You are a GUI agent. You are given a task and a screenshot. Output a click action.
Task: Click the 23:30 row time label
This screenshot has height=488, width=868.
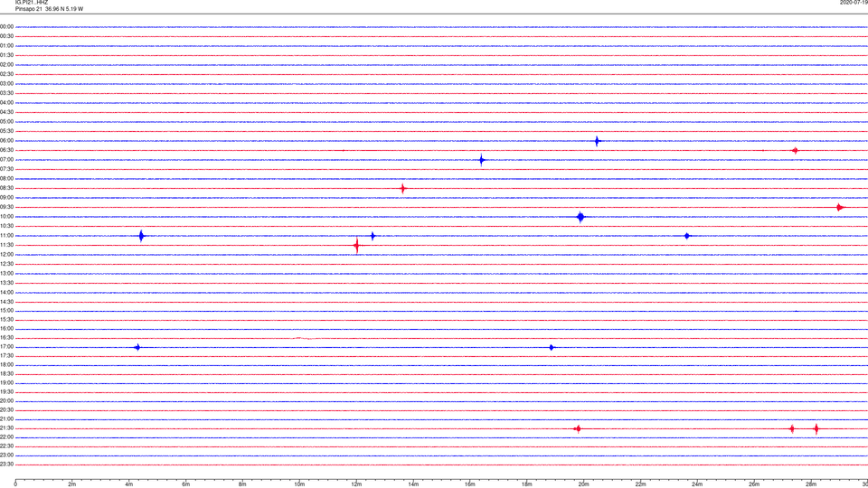point(6,465)
